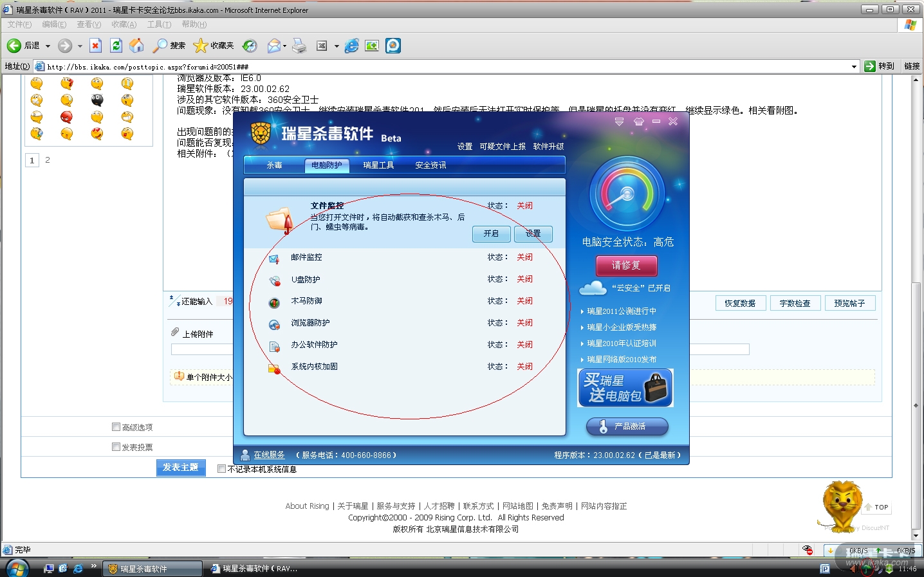Switch to the 杀毒 tab

275,165
